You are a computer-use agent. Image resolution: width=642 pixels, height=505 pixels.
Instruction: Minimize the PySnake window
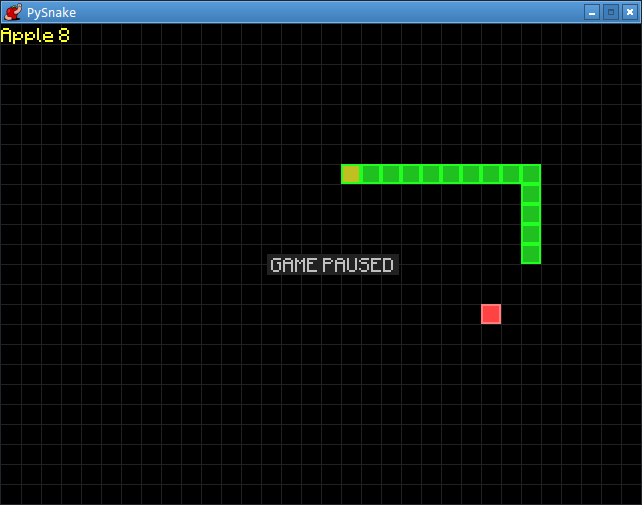592,12
